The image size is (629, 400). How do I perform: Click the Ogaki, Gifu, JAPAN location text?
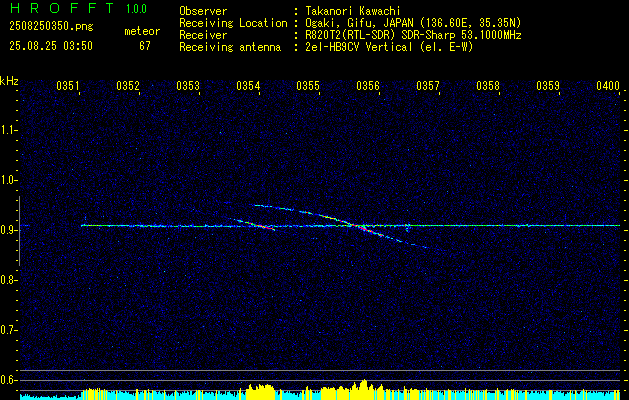tap(413, 23)
